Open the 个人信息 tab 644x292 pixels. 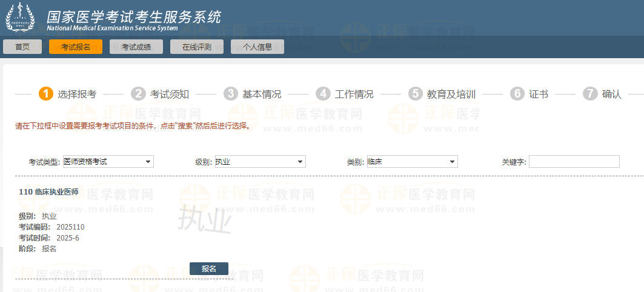257,47
